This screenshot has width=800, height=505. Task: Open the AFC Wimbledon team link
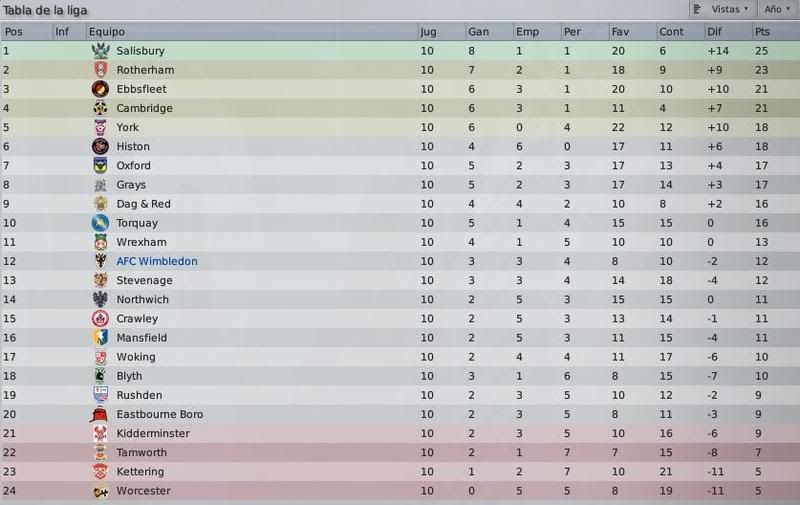coord(157,261)
